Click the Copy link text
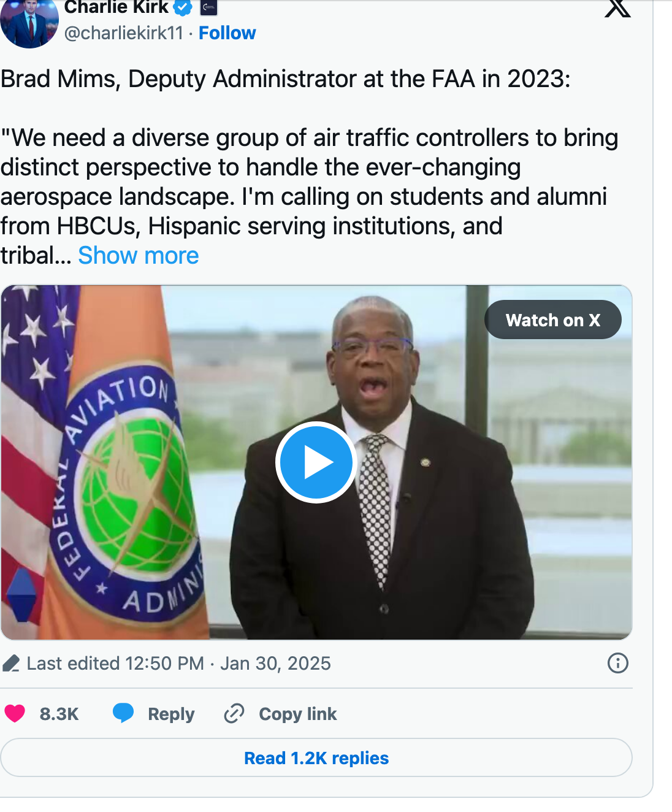The width and height of the screenshot is (672, 812). 298,714
